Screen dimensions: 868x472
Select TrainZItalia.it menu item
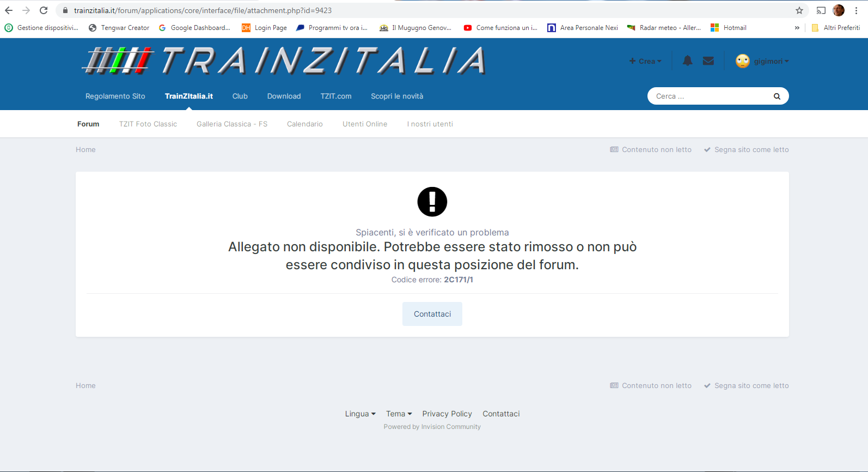pos(189,96)
